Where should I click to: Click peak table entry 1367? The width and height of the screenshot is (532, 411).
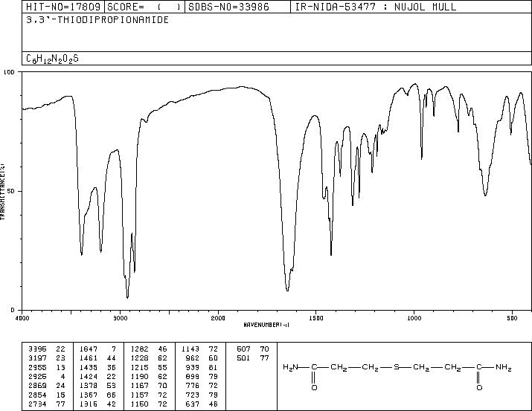coord(89,395)
